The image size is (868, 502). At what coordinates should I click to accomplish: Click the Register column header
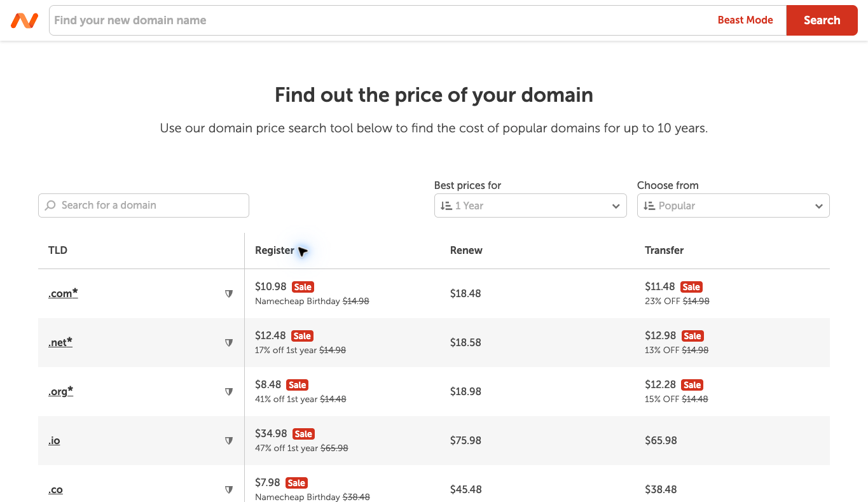coord(275,250)
